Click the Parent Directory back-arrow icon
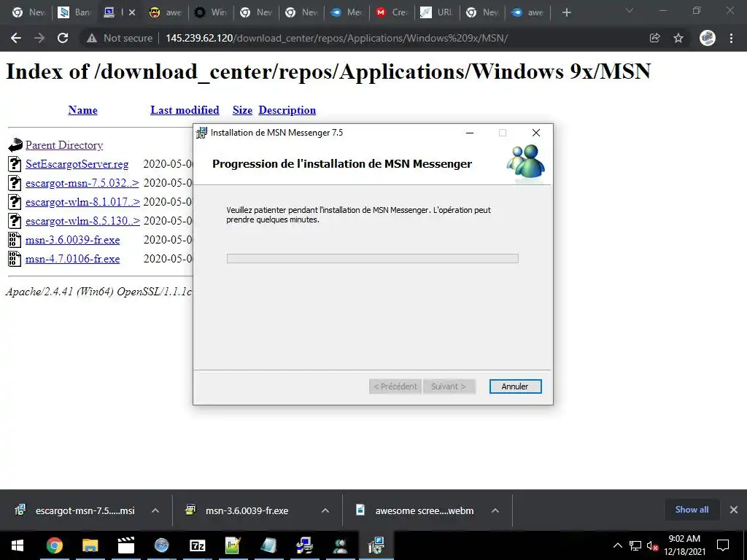Screen dimensions: 747x560 15,145
